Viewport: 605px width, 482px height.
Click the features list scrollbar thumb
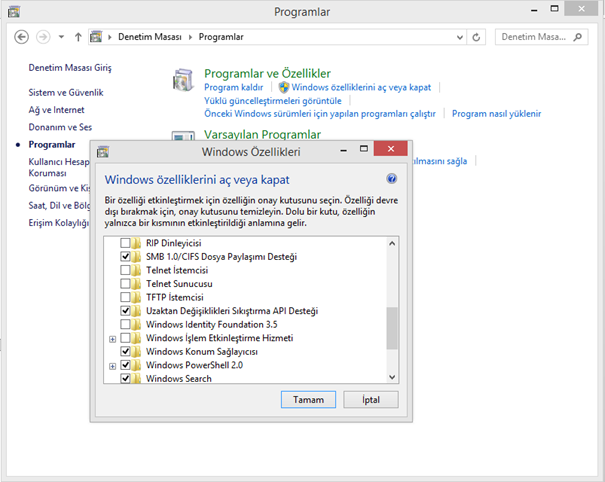[392, 328]
